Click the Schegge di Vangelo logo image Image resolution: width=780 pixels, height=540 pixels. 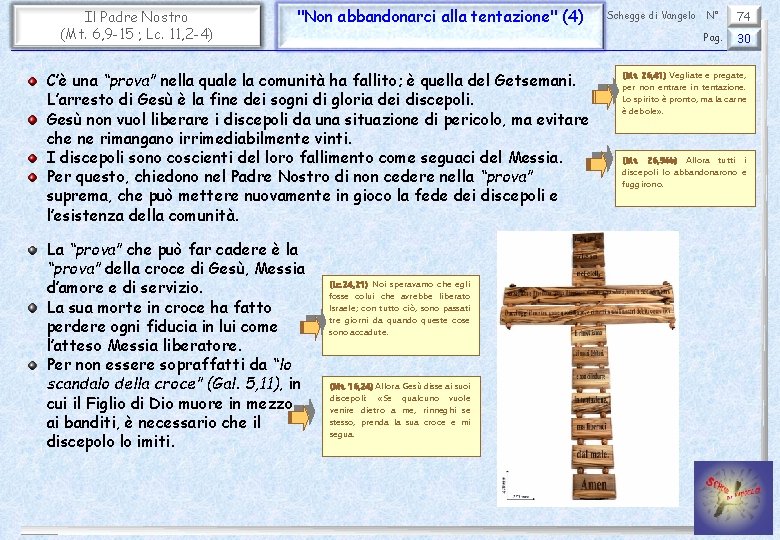coord(733,498)
